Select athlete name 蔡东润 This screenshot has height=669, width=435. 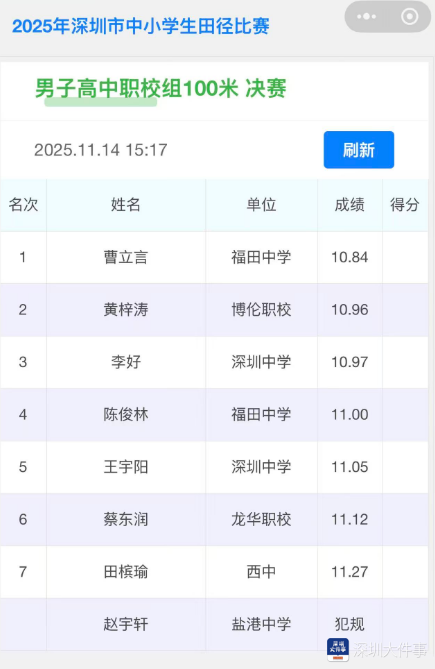pos(126,519)
